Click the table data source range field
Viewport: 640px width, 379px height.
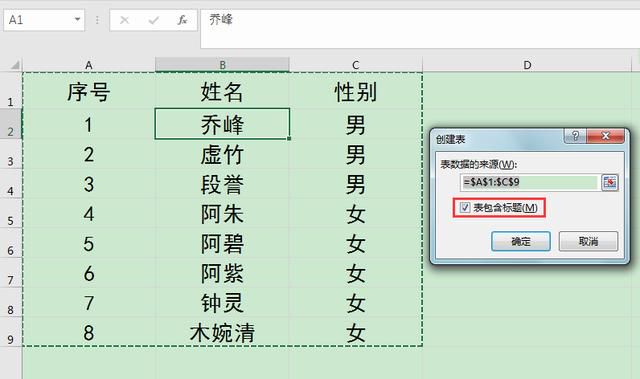pos(530,182)
